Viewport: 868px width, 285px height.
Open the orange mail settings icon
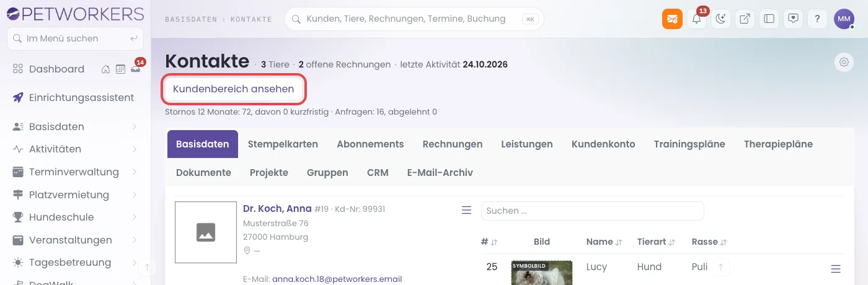pos(672,19)
